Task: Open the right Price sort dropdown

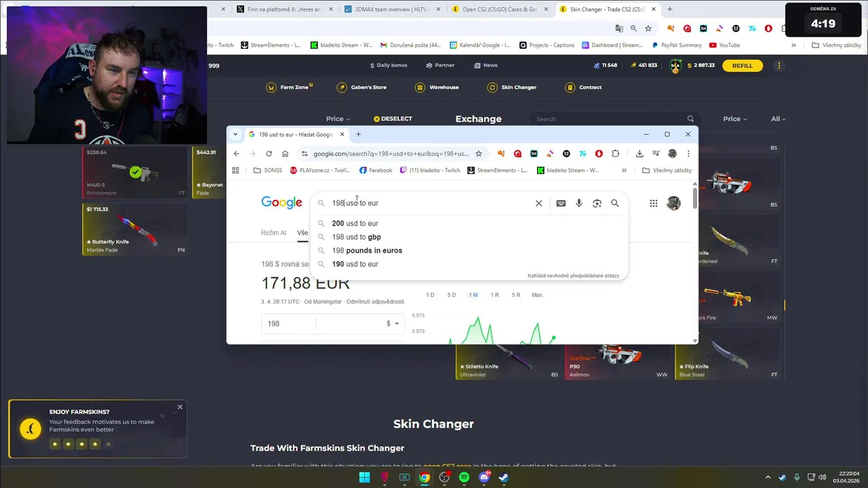Action: pos(735,119)
